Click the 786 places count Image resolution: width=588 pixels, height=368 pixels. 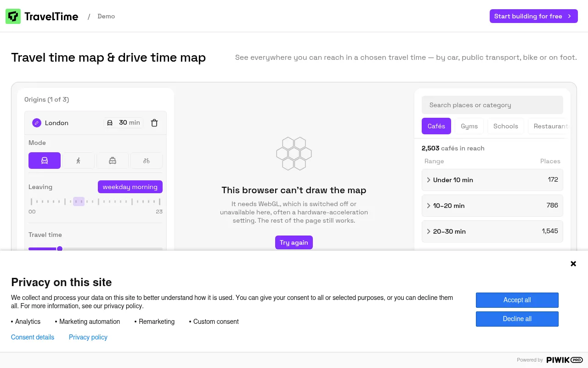(x=552, y=205)
